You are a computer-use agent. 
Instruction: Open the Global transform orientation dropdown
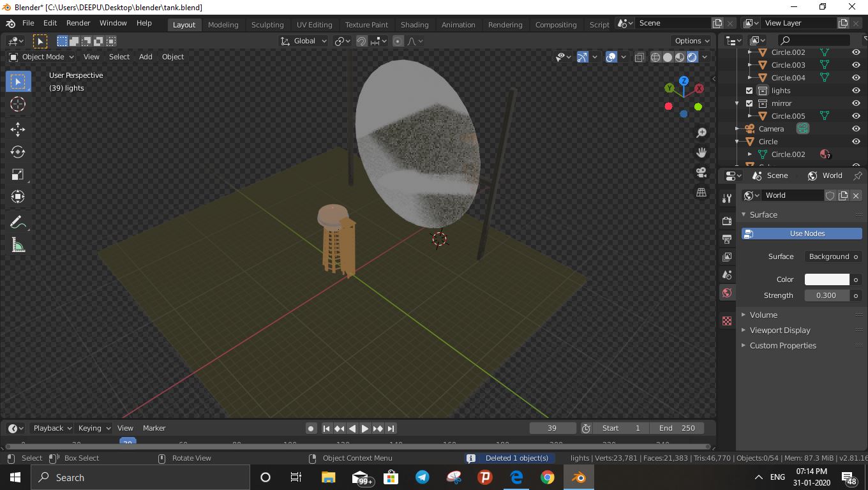304,41
